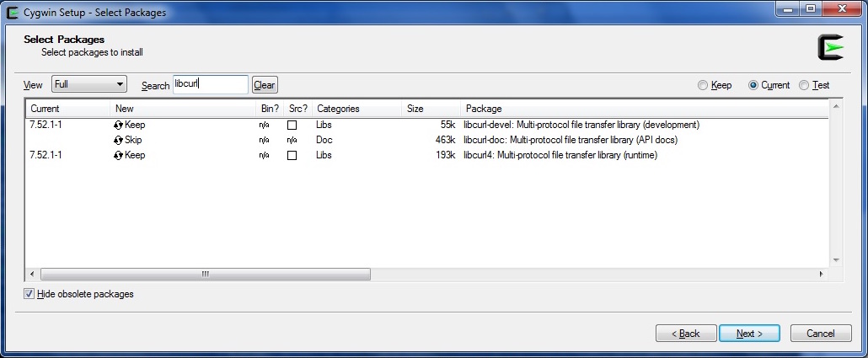The image size is (868, 358).
Task: Cycle the Keep action icon for libcurl4
Action: point(118,156)
